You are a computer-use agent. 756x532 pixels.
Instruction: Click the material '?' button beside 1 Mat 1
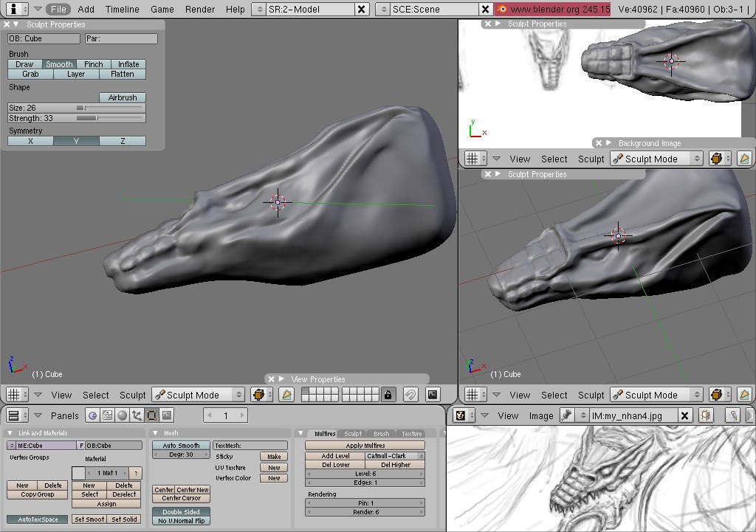click(x=136, y=473)
